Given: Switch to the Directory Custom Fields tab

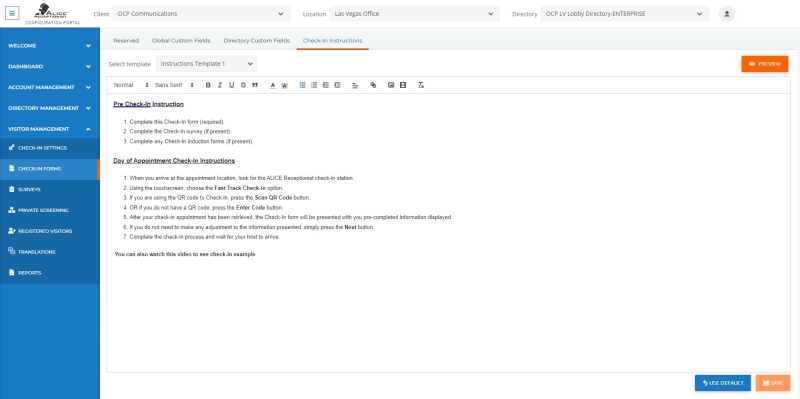Looking at the screenshot, I should [257, 40].
